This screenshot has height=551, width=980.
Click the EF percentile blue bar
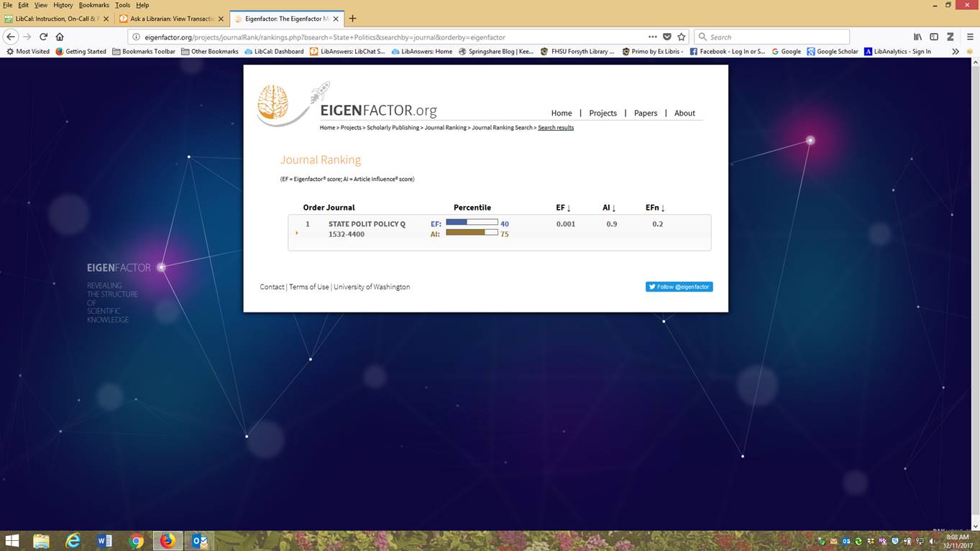pyautogui.click(x=472, y=223)
